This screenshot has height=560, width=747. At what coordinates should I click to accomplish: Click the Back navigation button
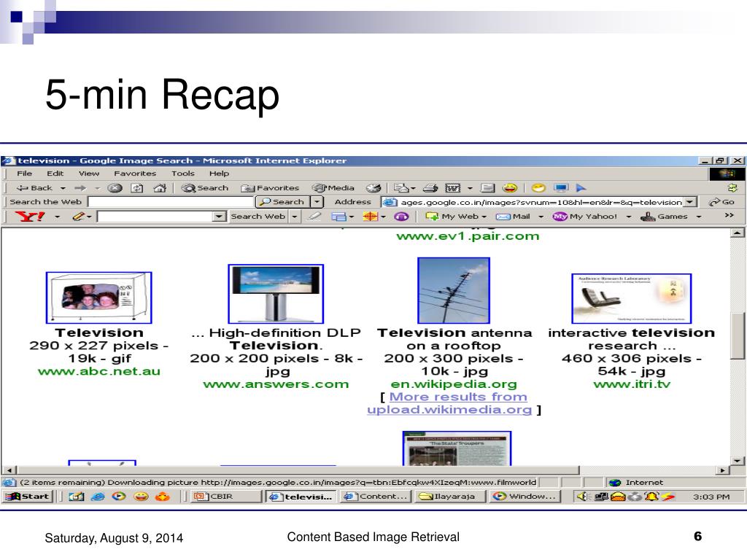34,188
